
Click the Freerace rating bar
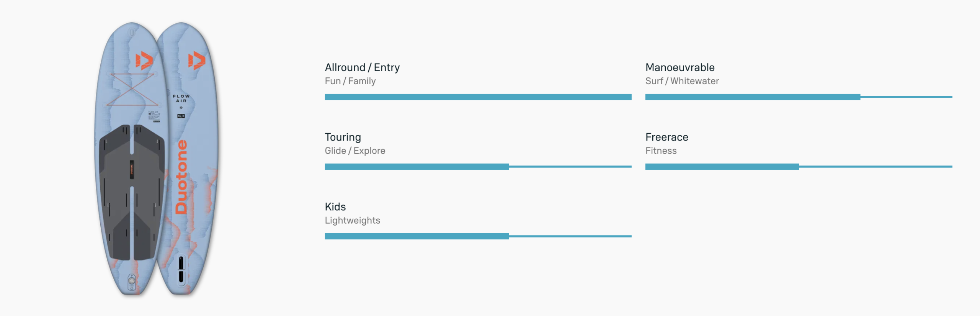click(x=799, y=167)
